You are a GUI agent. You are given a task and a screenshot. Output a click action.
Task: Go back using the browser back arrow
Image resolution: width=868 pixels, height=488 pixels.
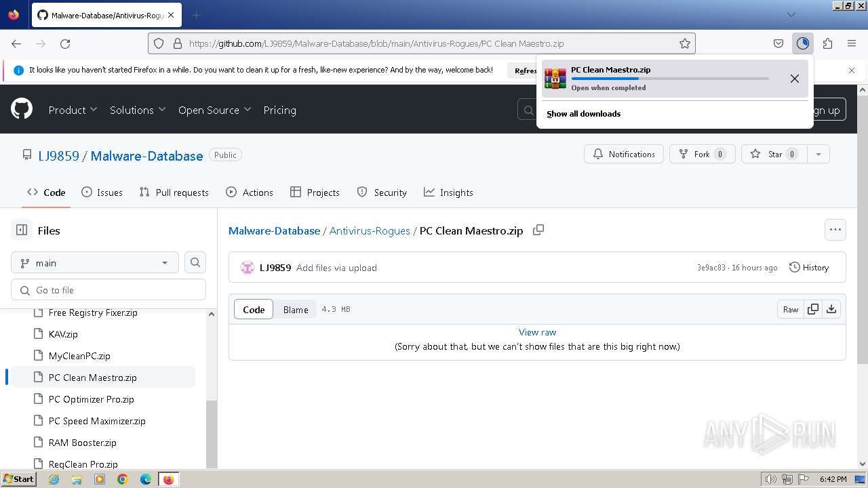click(x=16, y=43)
